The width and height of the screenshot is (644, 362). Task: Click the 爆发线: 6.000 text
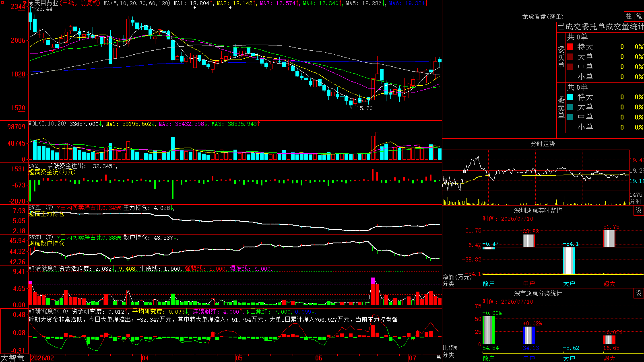(x=250, y=268)
